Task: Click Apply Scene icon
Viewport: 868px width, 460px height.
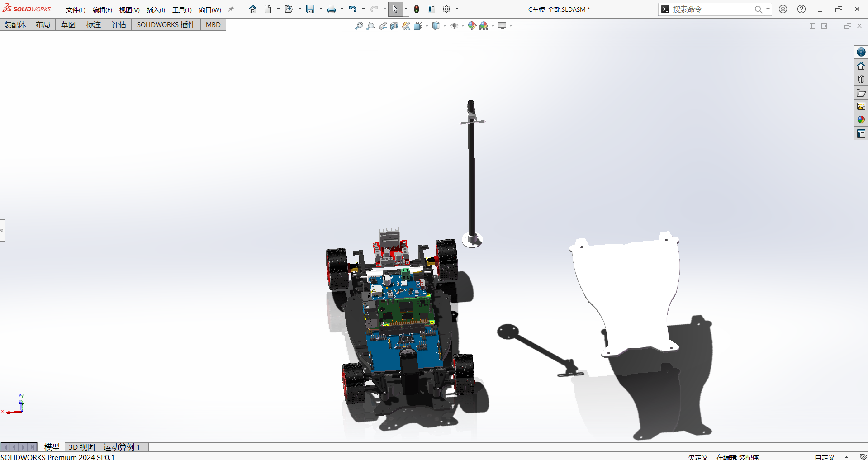Action: point(484,26)
